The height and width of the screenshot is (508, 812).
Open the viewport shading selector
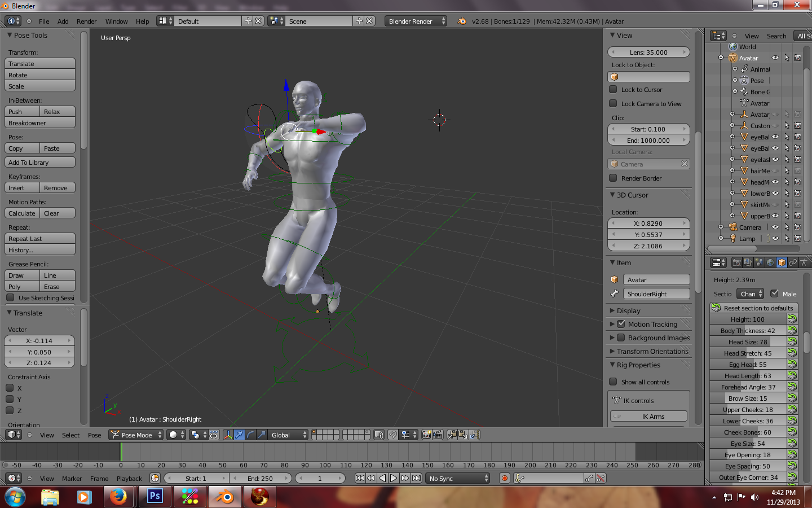(x=176, y=435)
